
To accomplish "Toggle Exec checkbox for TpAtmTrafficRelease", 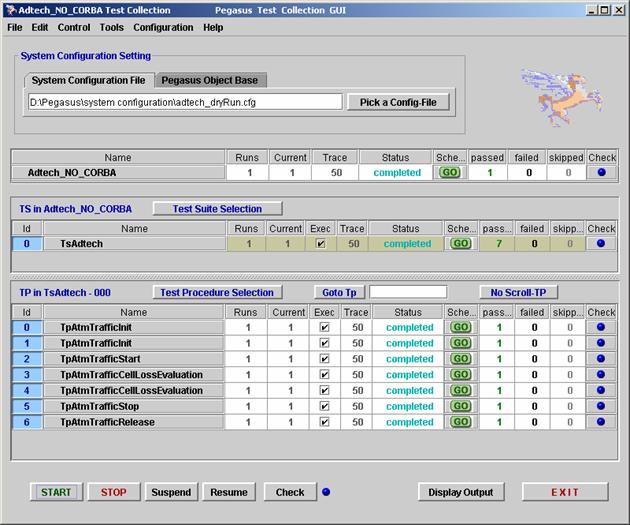I will point(325,422).
